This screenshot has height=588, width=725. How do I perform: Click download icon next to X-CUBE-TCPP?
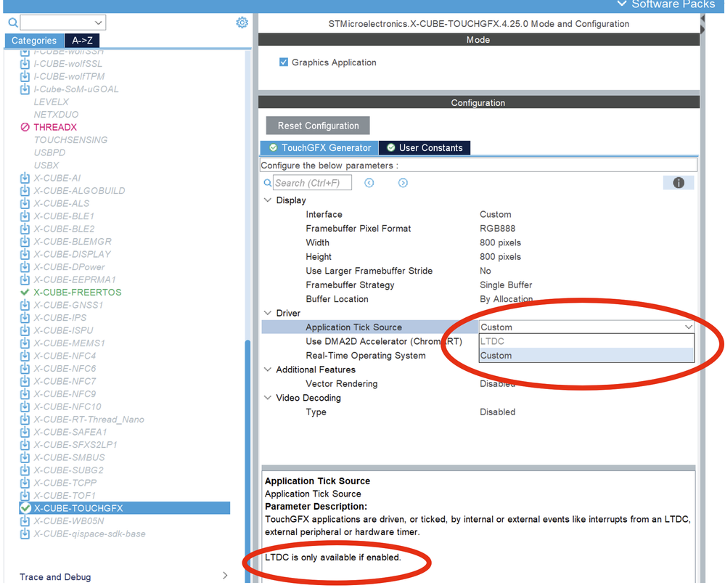25,483
